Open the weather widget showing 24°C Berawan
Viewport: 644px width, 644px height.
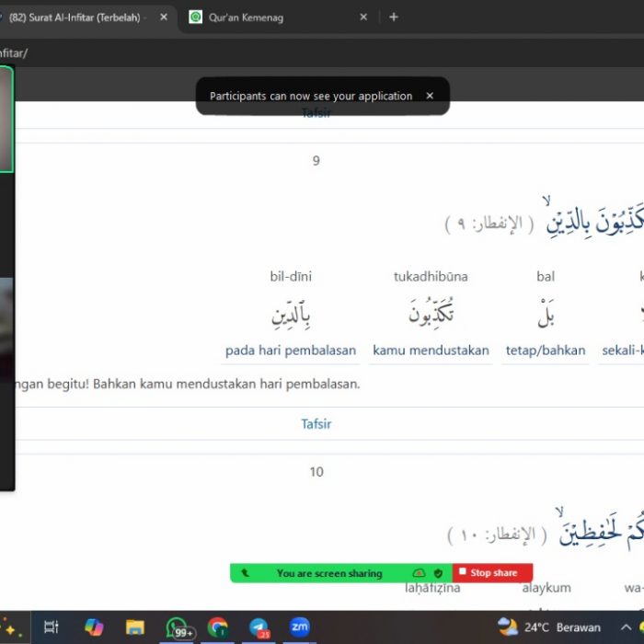coord(549,627)
